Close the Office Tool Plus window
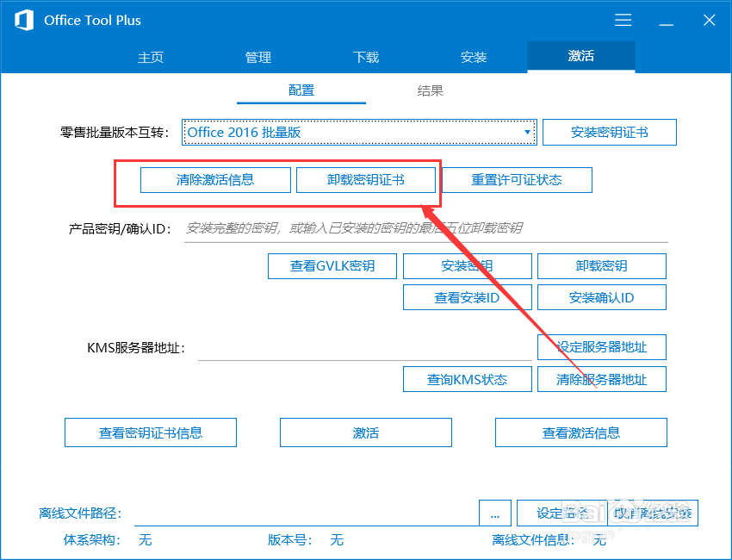Image resolution: width=732 pixels, height=560 pixels. (x=709, y=20)
